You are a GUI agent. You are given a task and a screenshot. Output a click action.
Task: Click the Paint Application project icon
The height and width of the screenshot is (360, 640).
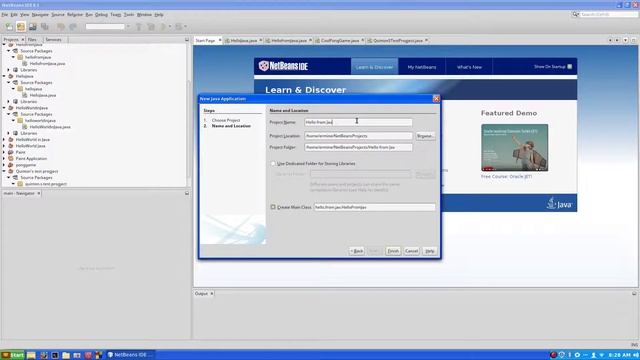pyautogui.click(x=11, y=158)
